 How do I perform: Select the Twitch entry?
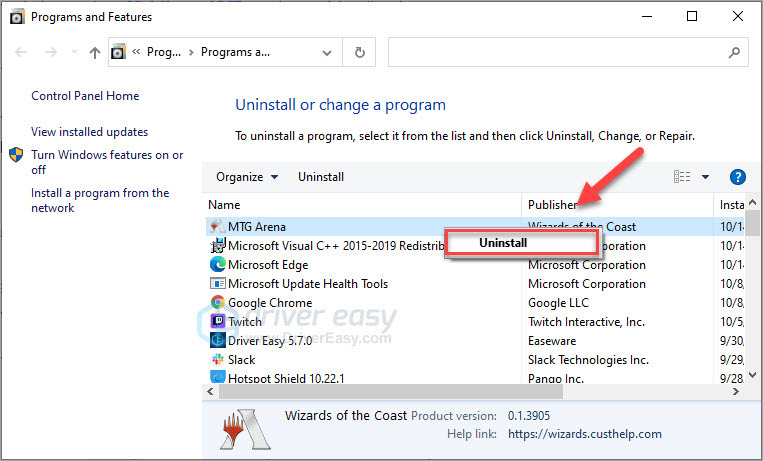click(x=245, y=322)
